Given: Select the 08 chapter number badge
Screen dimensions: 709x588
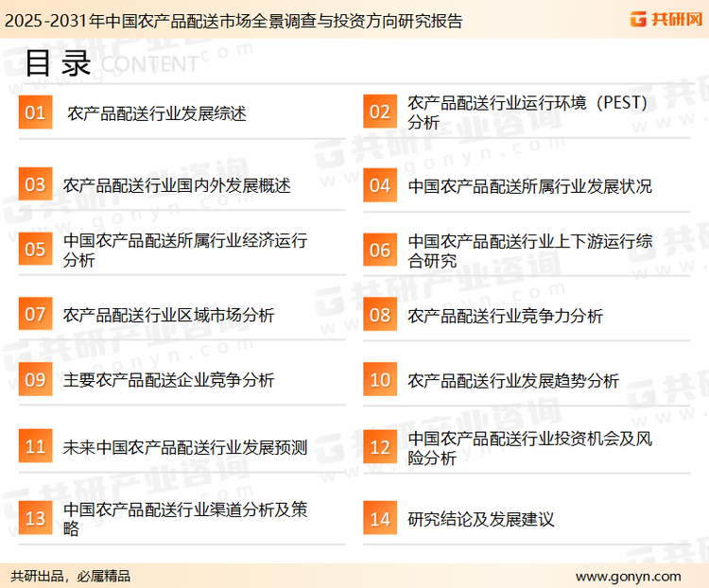Looking at the screenshot, I should click(379, 315).
